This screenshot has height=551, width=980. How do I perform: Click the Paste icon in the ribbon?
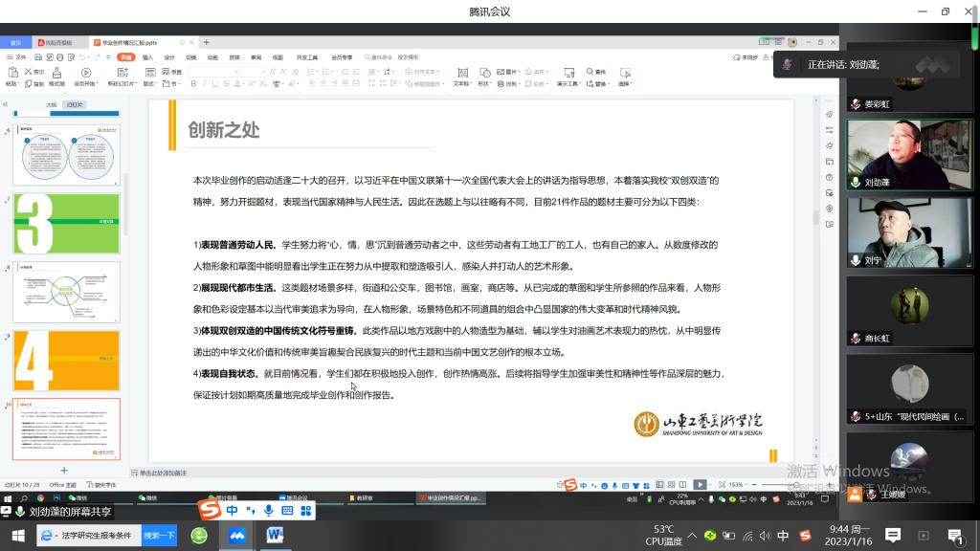[12, 74]
